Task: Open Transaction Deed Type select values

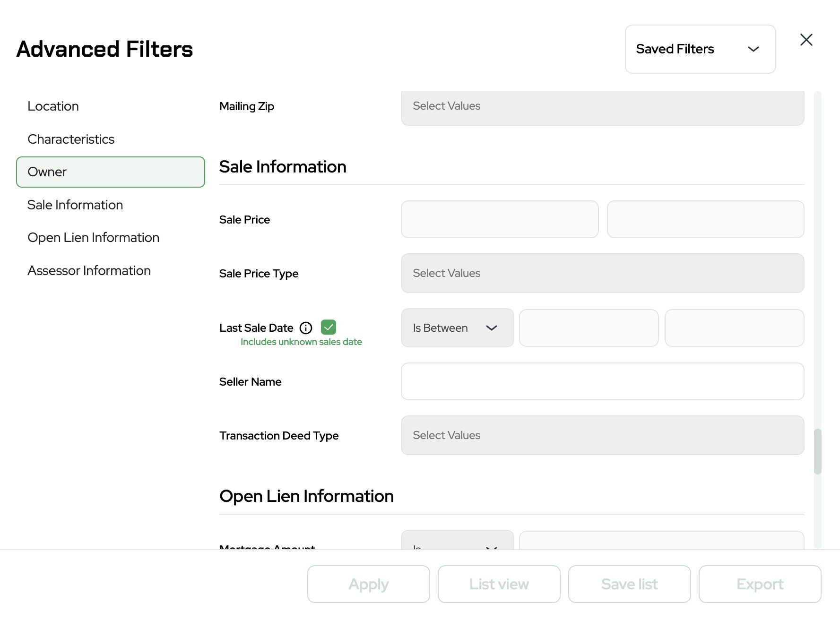Action: (x=602, y=435)
